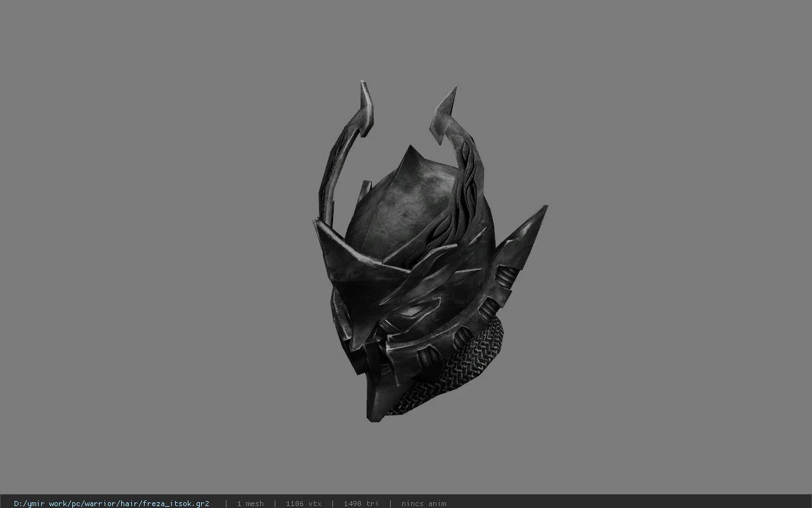812x508 pixels.
Task: Click the file path freza_itsok.gr2 in status bar
Action: coord(112,504)
